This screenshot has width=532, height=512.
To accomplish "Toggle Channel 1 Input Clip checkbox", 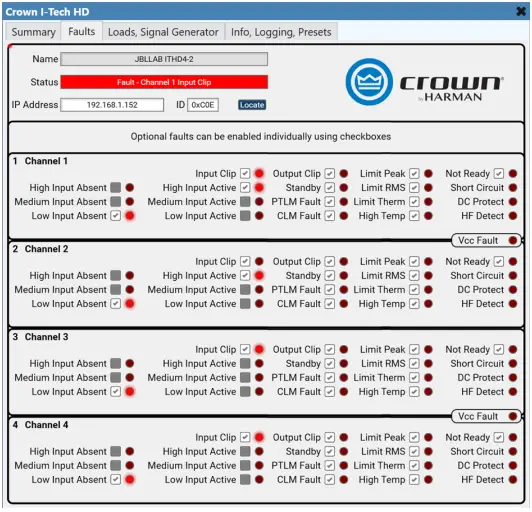I will click(x=245, y=173).
